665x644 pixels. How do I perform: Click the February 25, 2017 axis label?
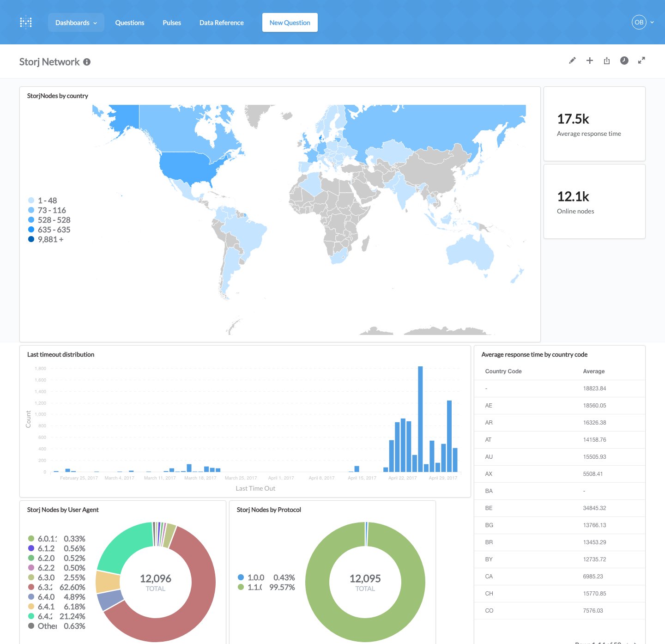click(x=79, y=478)
